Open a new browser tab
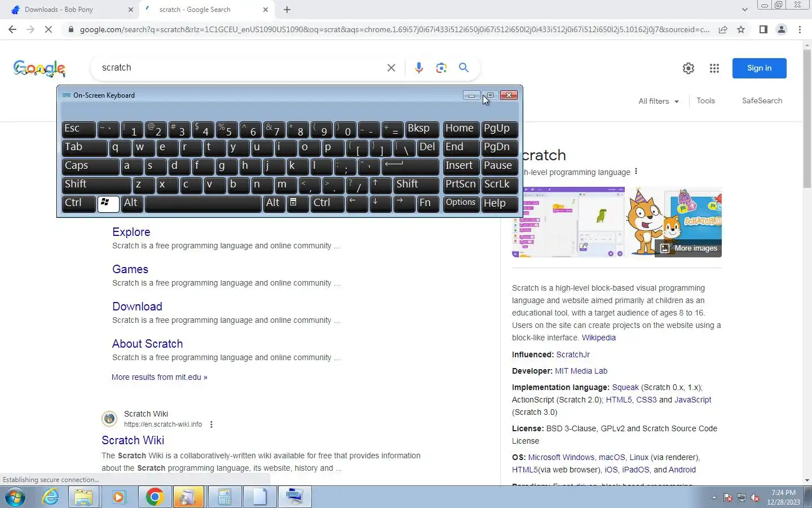 [287, 10]
